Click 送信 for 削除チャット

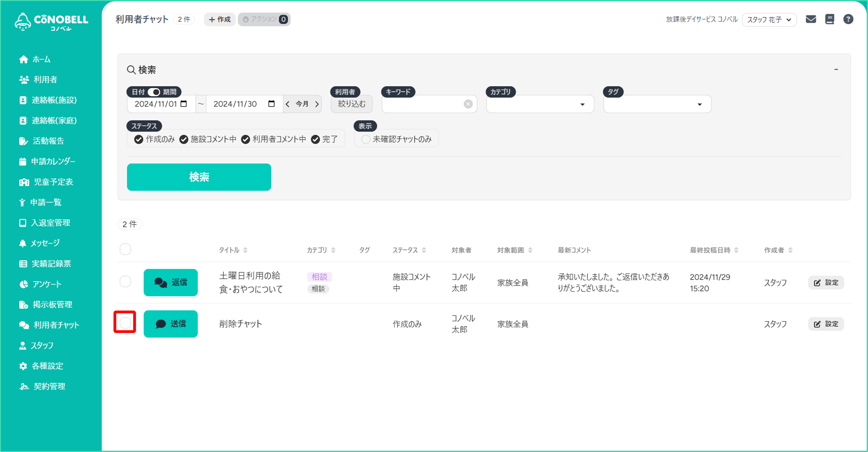click(x=170, y=324)
